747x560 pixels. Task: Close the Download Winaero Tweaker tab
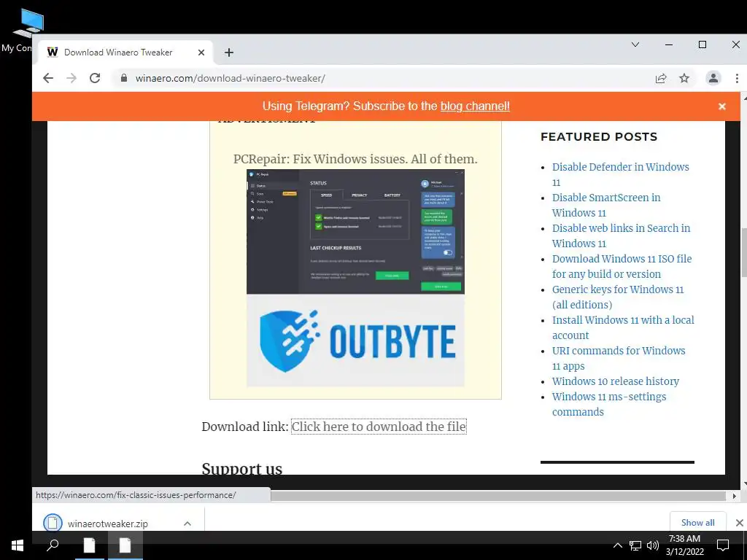201,52
